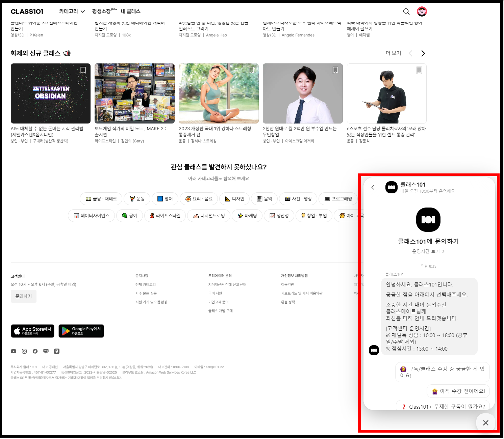Select the 데이터사이언스 category chip
The image size is (504, 439).
coord(92,216)
